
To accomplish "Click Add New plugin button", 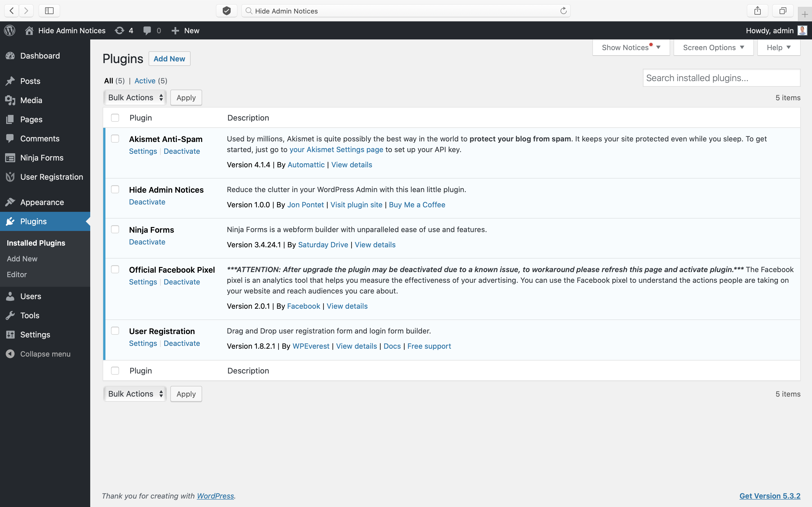I will click(x=169, y=58).
